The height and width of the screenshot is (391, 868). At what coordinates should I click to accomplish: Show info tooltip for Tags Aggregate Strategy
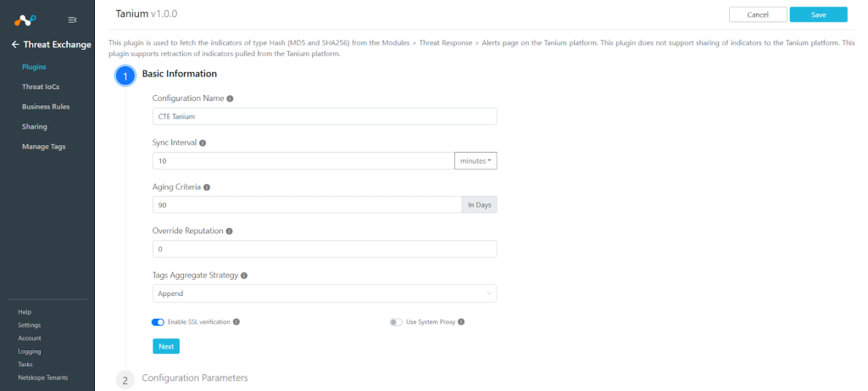coord(244,276)
